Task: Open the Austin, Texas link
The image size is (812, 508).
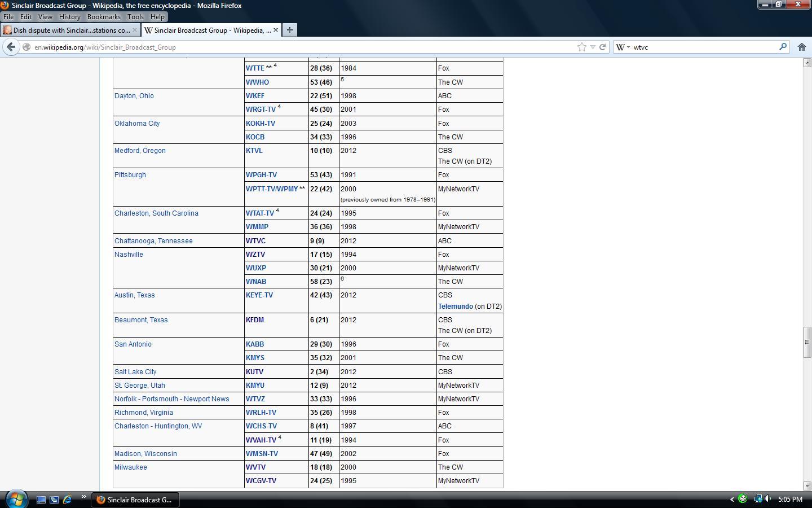Action: (x=134, y=295)
